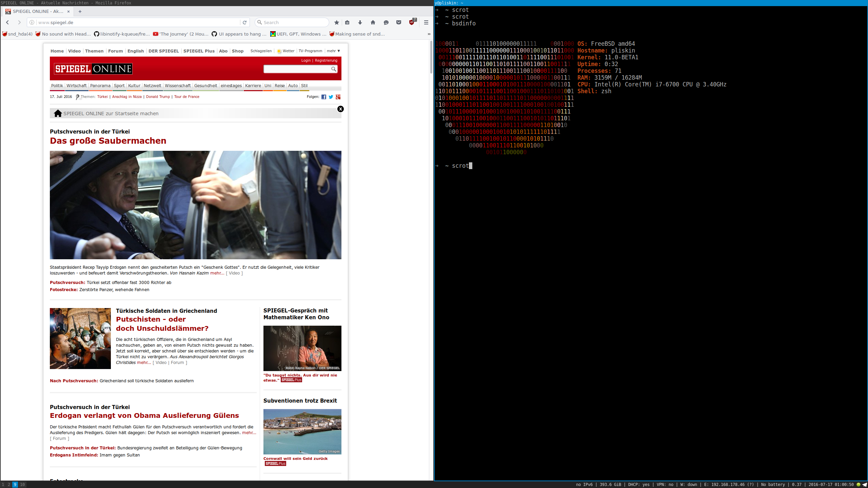The height and width of the screenshot is (488, 868).
Task: Open 'Making sense of snd' bookmark
Action: (x=357, y=34)
